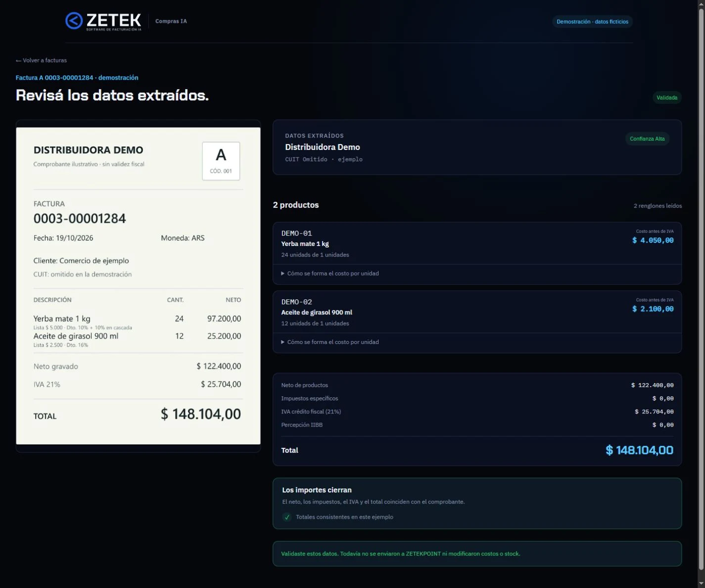The width and height of the screenshot is (705, 588).
Task: Click Fecha: 19/10/2026 in the invoice
Action: tap(63, 238)
